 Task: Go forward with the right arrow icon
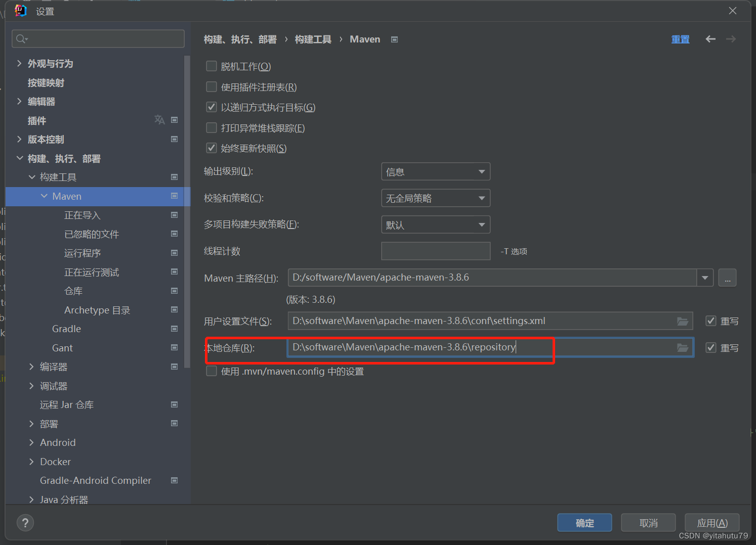(731, 39)
